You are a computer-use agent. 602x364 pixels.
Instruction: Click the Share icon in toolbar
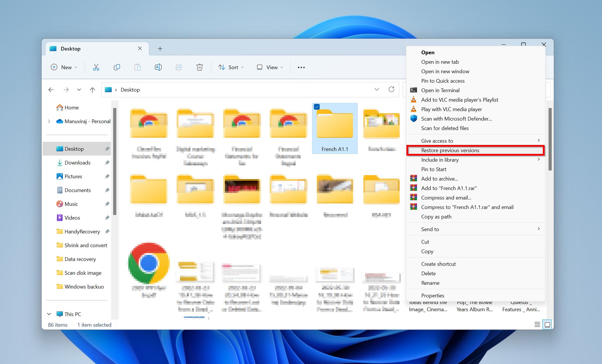pyautogui.click(x=178, y=67)
